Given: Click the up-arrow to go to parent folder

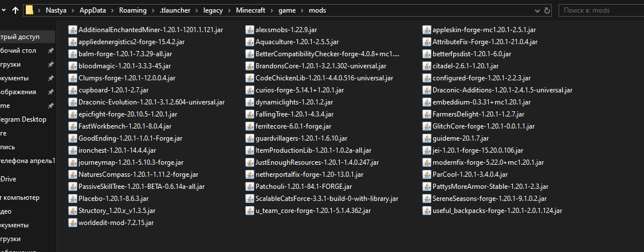Looking at the screenshot, I should [x=15, y=10].
